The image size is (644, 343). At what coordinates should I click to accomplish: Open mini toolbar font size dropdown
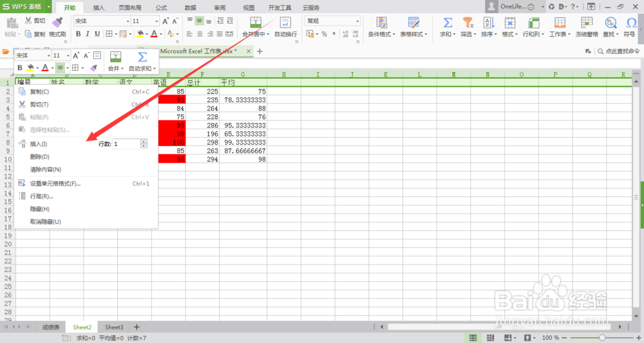point(68,55)
